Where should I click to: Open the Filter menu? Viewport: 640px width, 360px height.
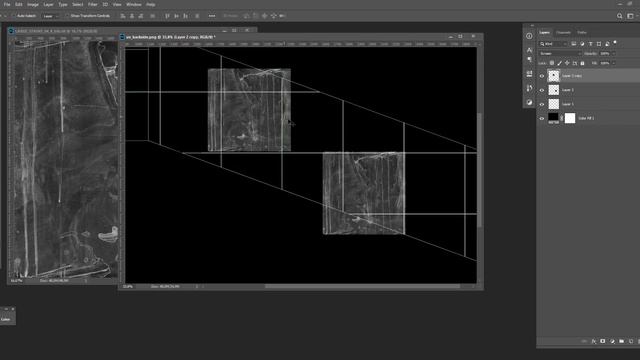coord(93,4)
